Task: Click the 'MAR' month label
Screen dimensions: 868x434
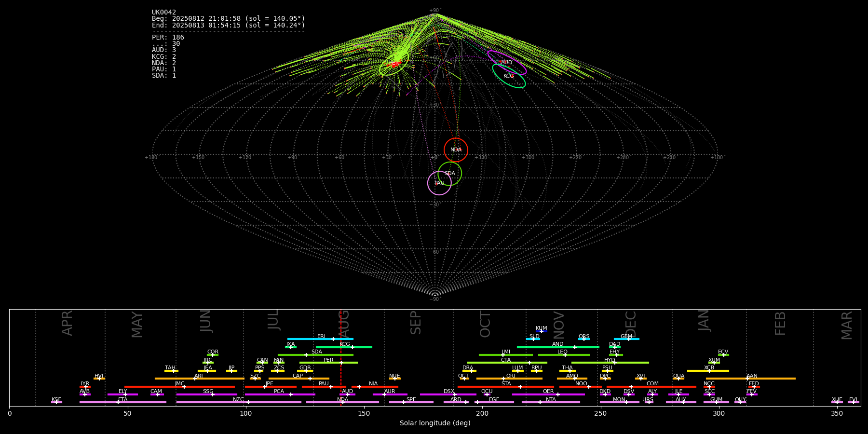Action: click(847, 325)
